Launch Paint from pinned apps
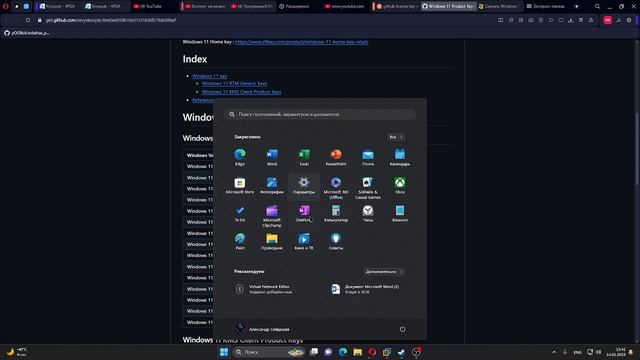 tap(240, 241)
